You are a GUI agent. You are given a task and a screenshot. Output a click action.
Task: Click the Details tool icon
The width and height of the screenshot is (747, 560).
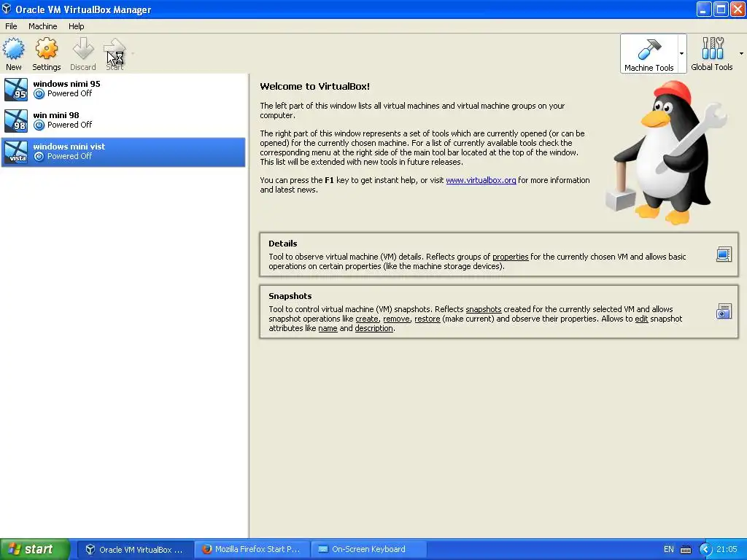click(x=724, y=254)
